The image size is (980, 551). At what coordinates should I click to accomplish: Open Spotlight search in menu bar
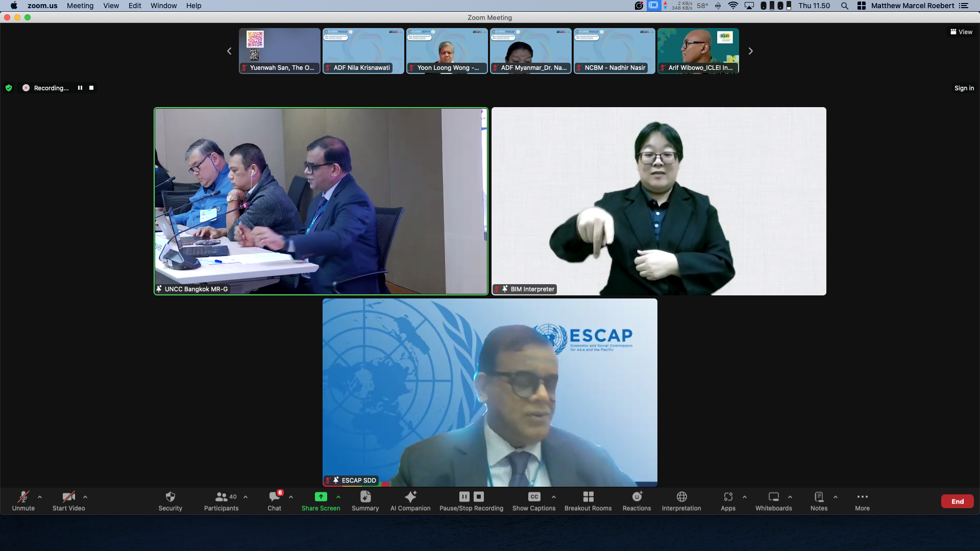845,6
